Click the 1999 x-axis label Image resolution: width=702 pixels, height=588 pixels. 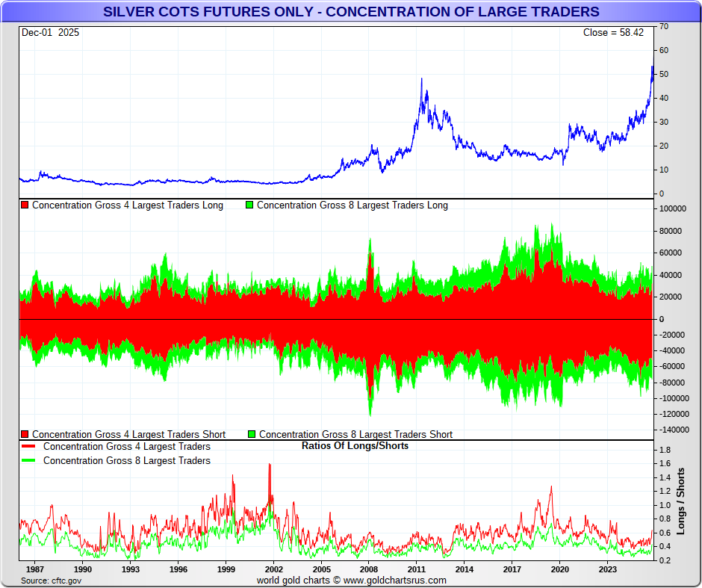point(226,569)
